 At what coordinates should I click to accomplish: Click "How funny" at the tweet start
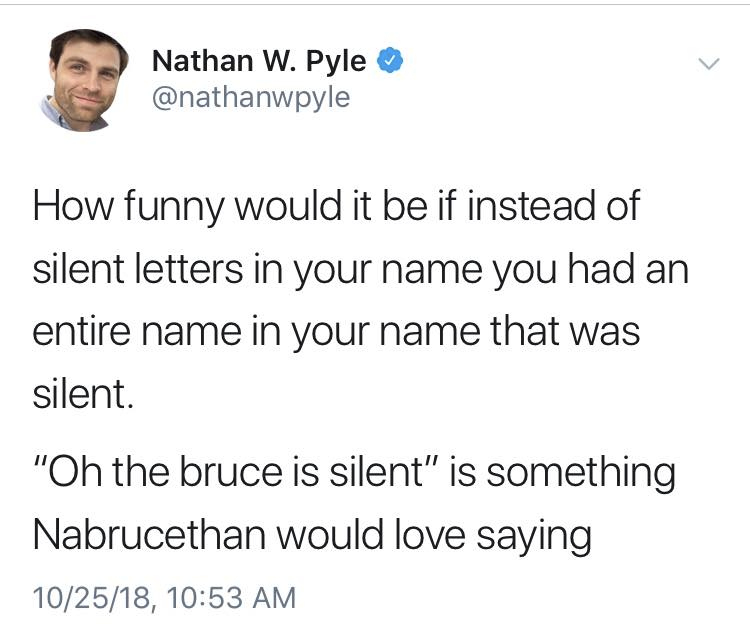point(122,208)
